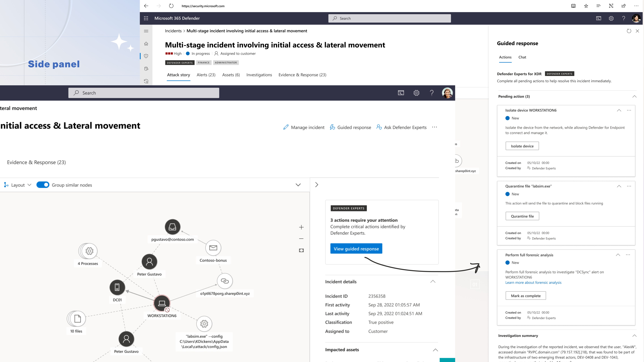Viewport: 644px width, 362px height.
Task: Open Learn more about forensic analysis link
Action: click(x=533, y=283)
